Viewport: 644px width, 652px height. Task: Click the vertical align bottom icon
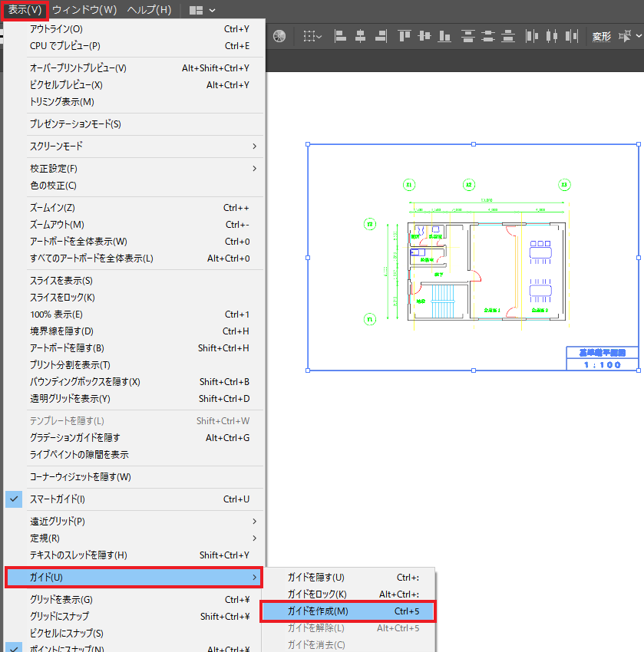444,36
